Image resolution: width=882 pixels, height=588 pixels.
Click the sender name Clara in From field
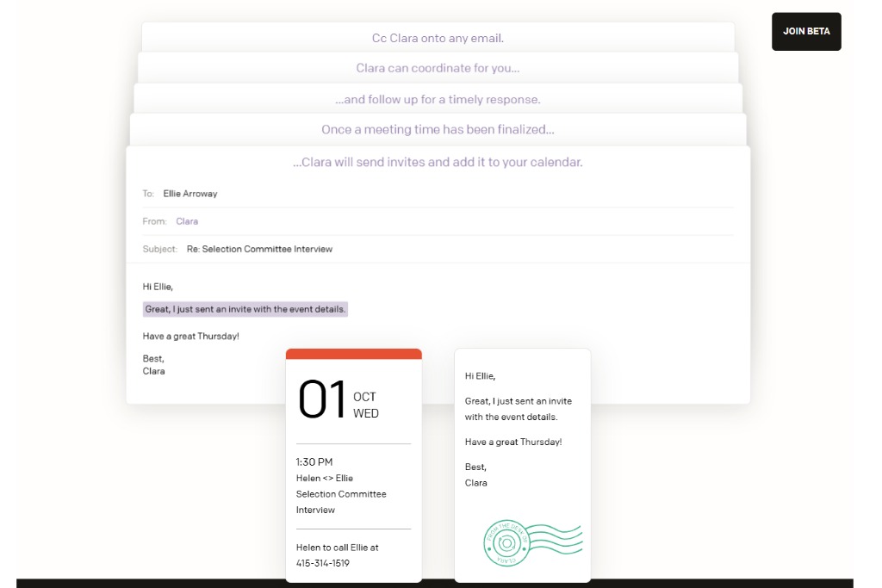(187, 221)
